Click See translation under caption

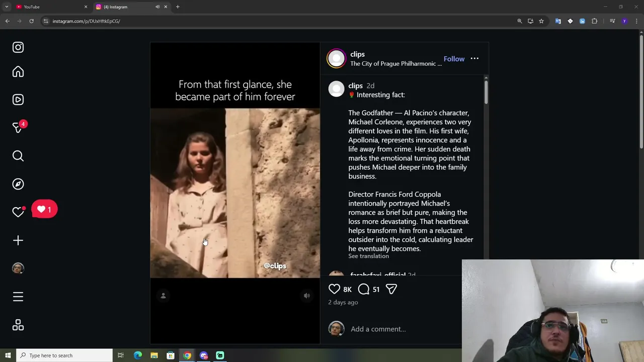click(368, 256)
